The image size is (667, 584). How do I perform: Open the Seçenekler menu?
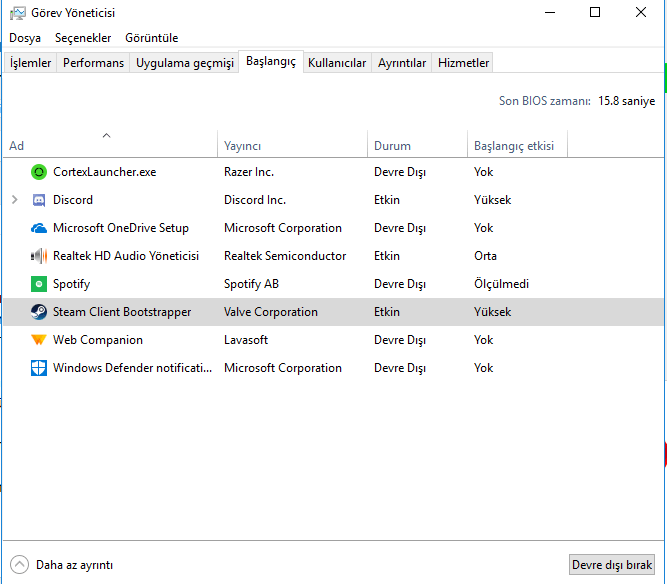(83, 38)
